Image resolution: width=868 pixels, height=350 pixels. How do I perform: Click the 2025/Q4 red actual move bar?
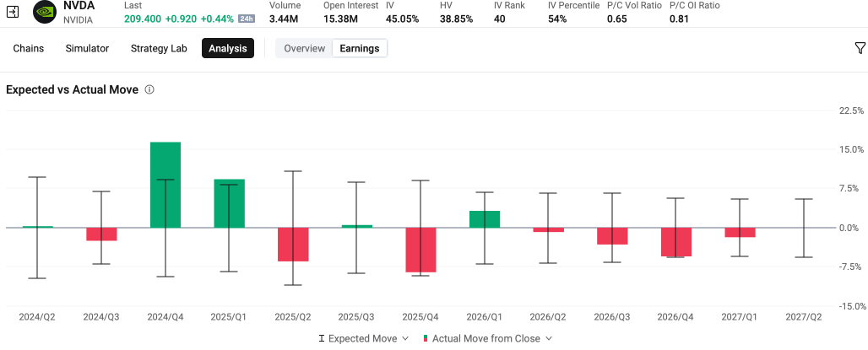[420, 250]
